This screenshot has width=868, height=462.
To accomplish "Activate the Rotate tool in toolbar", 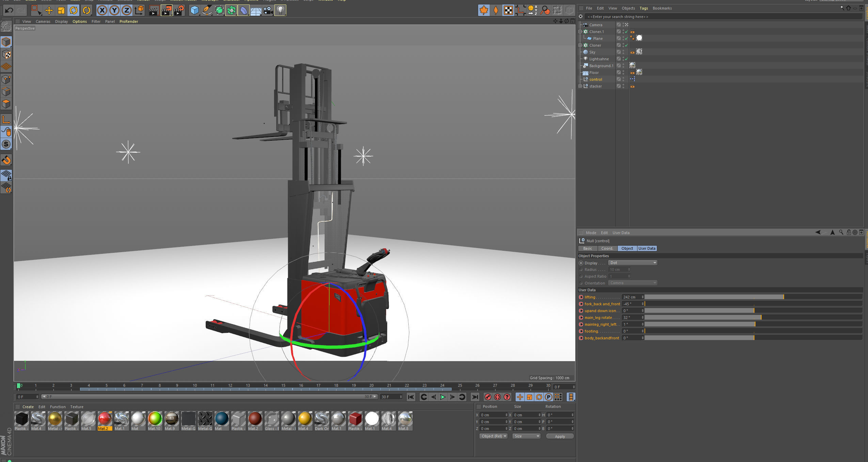I will click(74, 11).
